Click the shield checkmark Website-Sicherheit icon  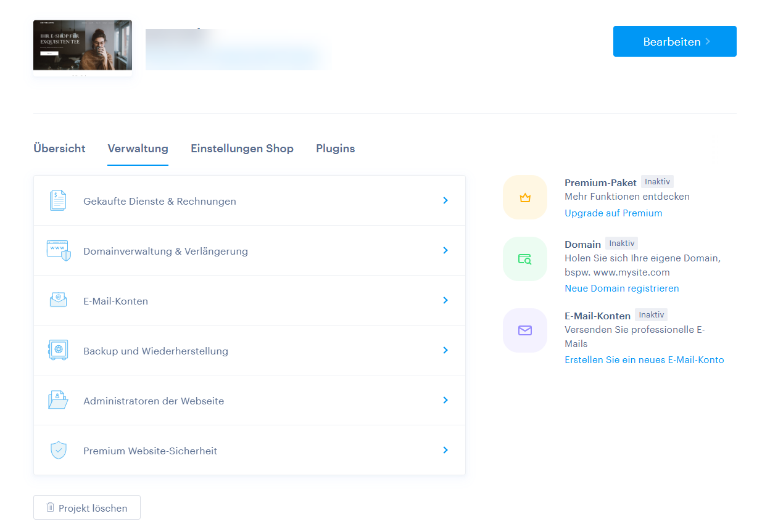tap(58, 451)
